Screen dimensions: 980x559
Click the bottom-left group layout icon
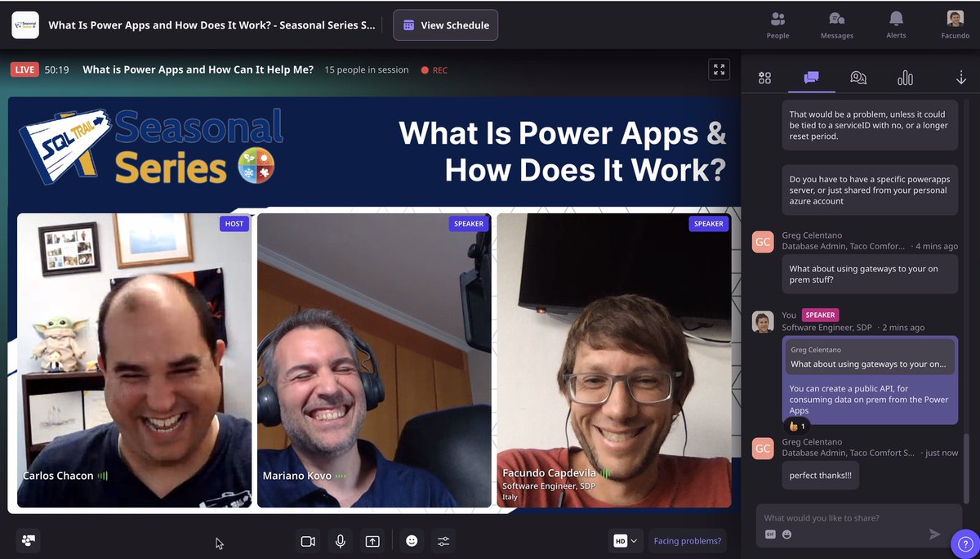pyautogui.click(x=29, y=540)
